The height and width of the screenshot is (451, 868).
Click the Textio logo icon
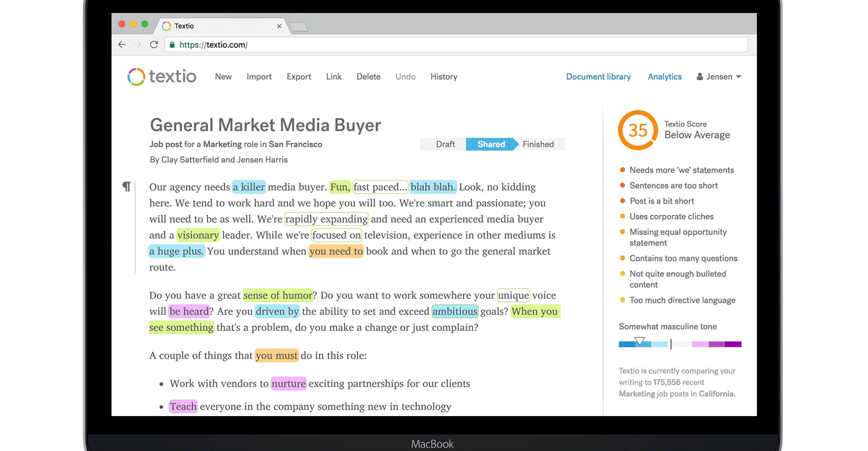[136, 77]
